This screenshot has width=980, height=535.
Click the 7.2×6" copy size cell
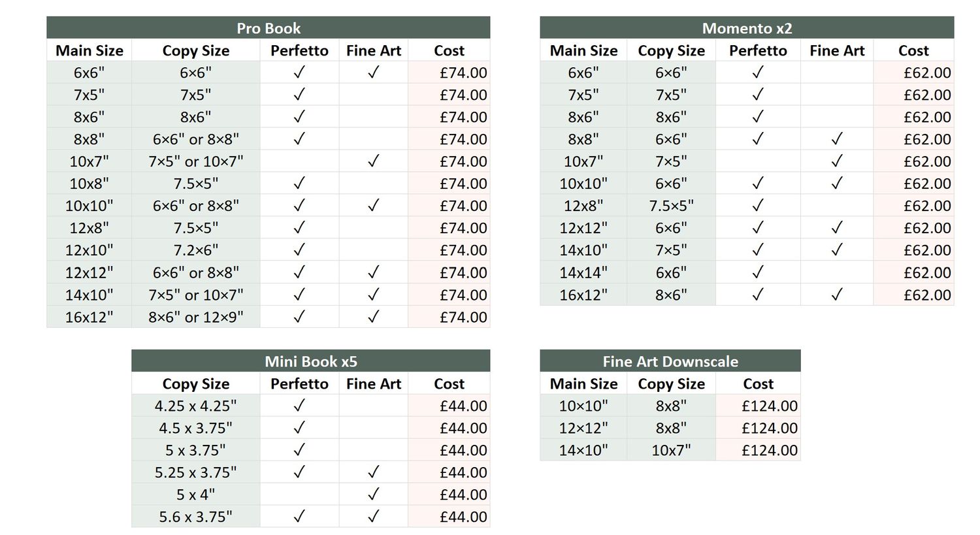click(196, 250)
